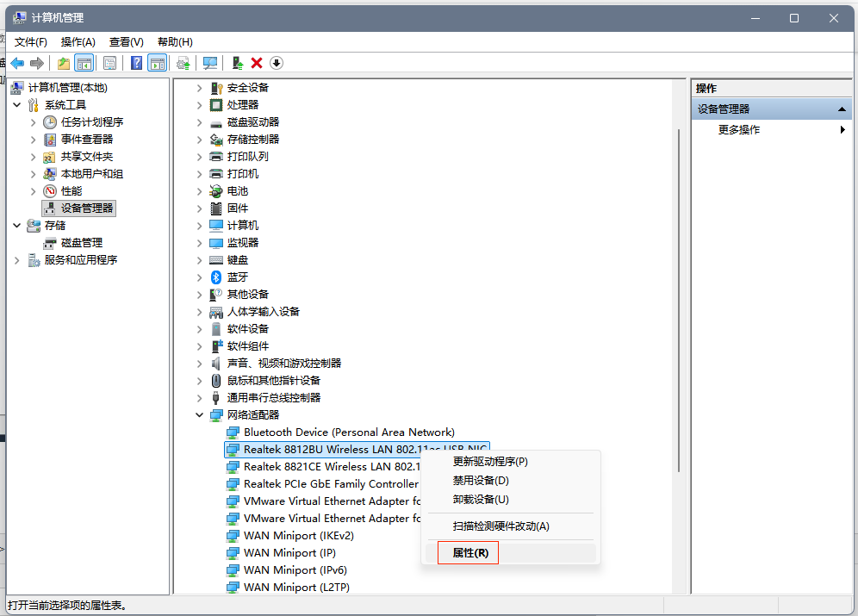The width and height of the screenshot is (858, 616).
Task: Click the red X uninstall device icon
Action: pyautogui.click(x=257, y=63)
